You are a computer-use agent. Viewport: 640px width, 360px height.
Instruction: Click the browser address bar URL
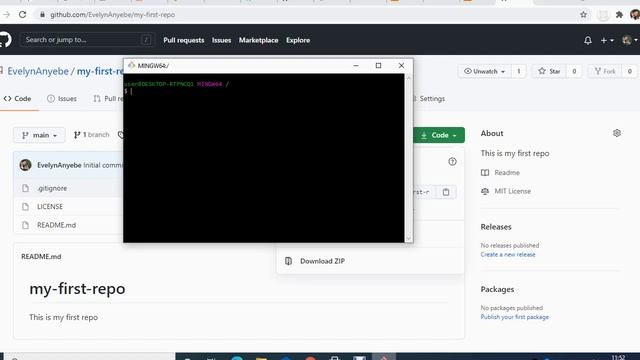112,15
